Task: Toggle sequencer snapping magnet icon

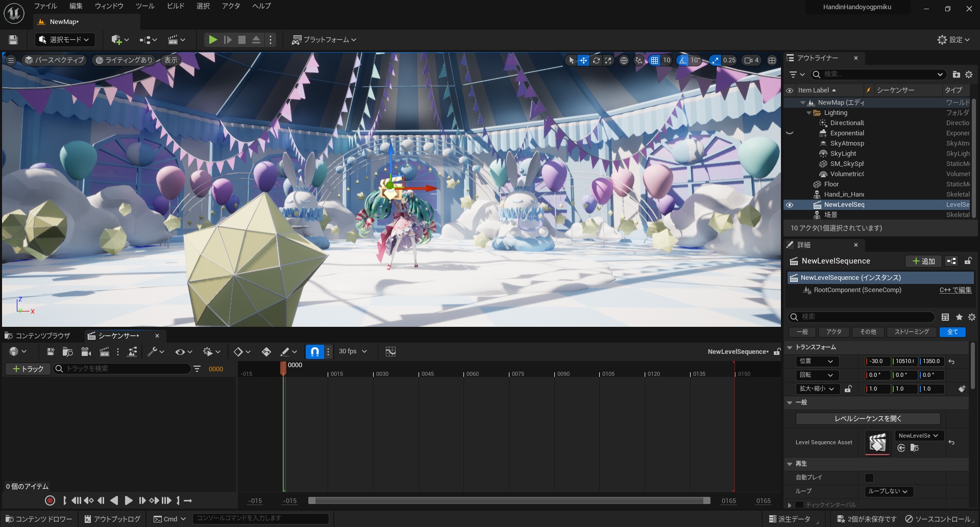Action: click(x=314, y=351)
